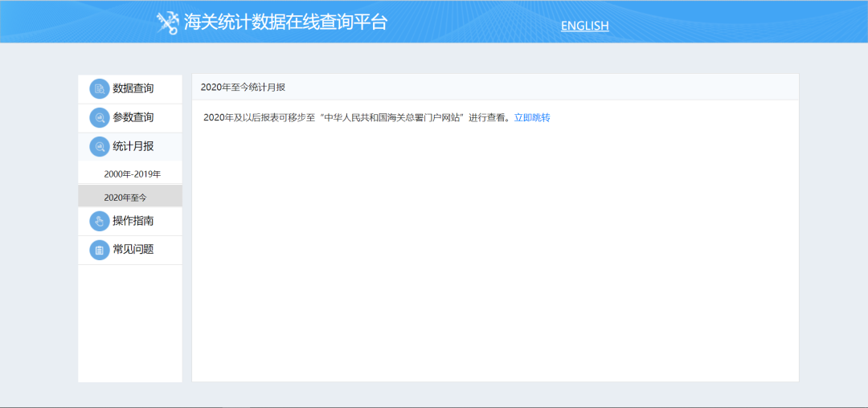
Task: Follow the 立即跳转 link
Action: (x=532, y=118)
